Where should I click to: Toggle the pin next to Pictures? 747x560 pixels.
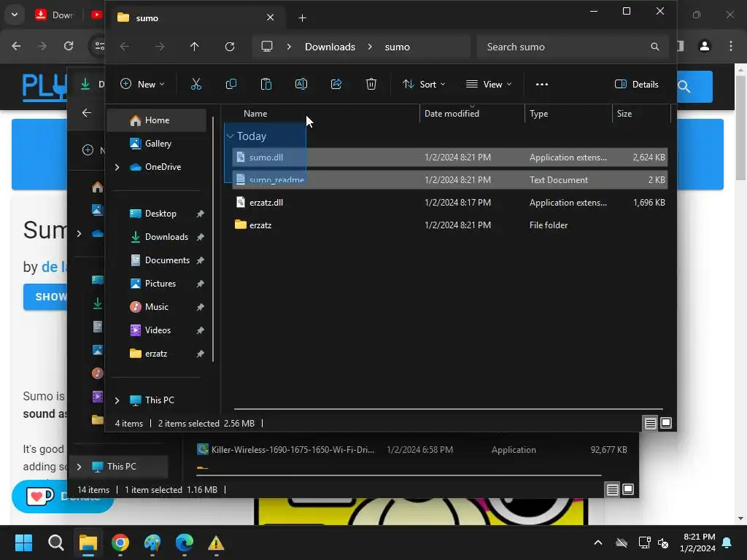click(x=200, y=284)
